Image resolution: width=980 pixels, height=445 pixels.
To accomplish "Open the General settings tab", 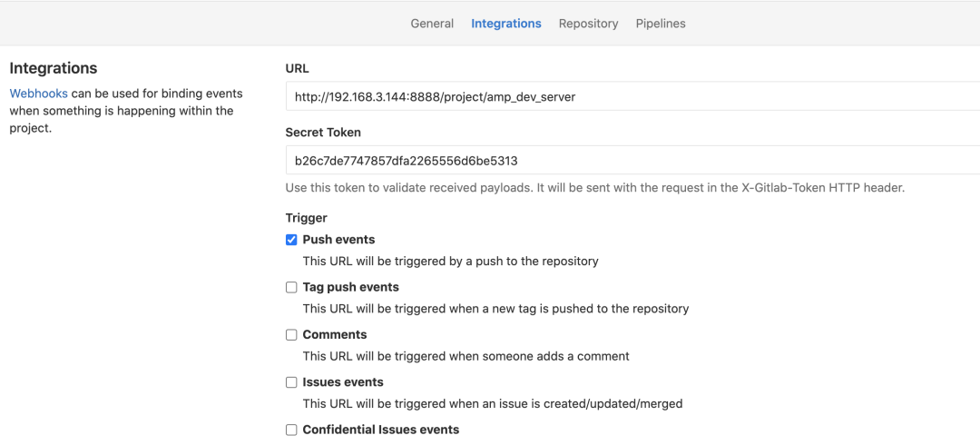I will pyautogui.click(x=432, y=24).
